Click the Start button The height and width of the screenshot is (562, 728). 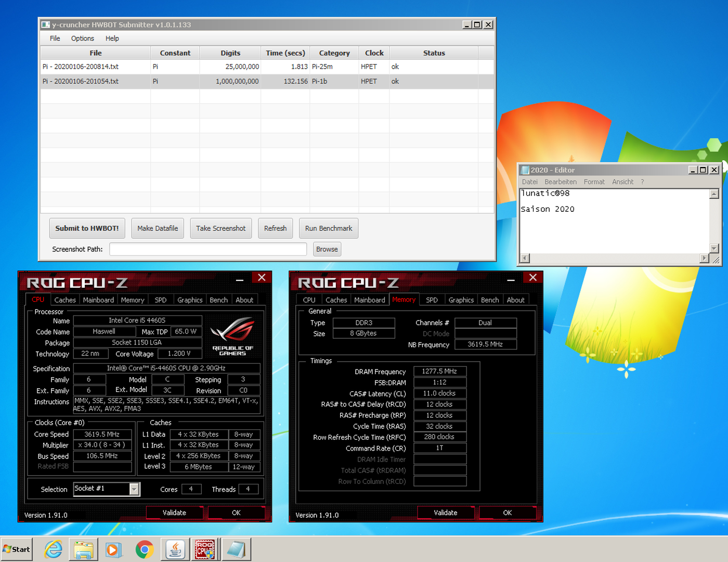point(17,550)
